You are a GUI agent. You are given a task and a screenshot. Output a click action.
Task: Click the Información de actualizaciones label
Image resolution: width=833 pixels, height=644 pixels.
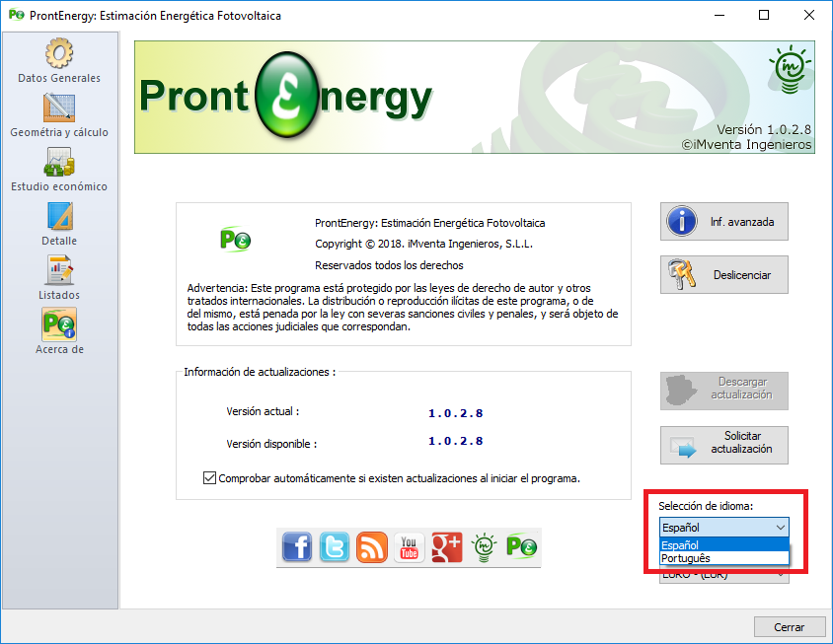260,372
